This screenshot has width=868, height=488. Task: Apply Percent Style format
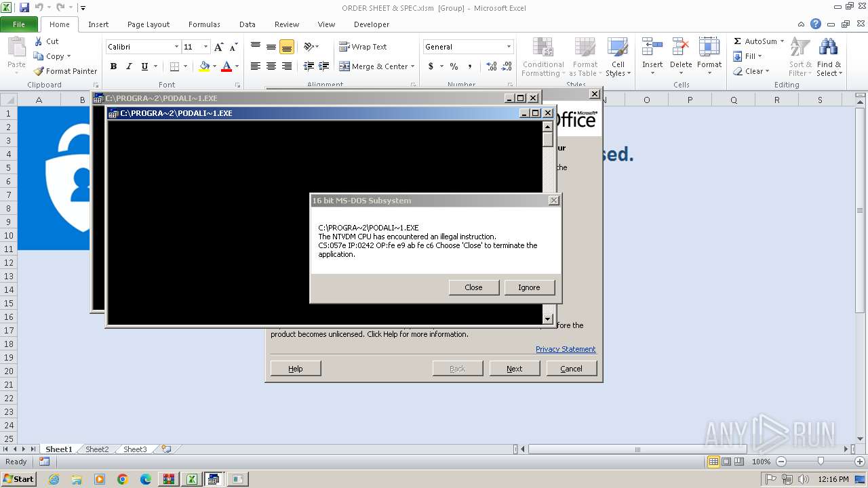click(454, 66)
